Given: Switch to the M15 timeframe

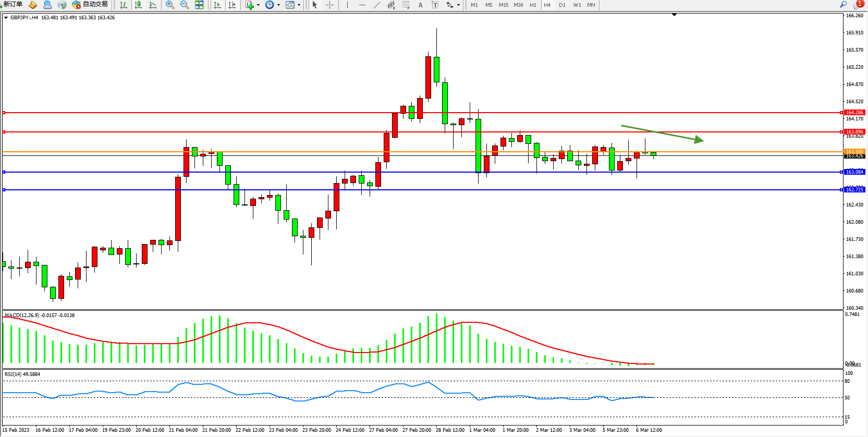Looking at the screenshot, I should click(503, 5).
